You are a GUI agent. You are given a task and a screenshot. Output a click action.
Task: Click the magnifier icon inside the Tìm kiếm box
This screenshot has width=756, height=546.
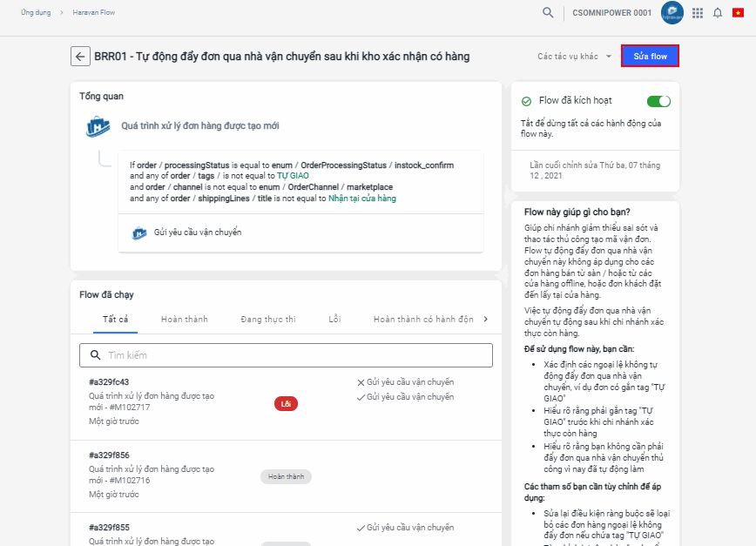[96, 355]
